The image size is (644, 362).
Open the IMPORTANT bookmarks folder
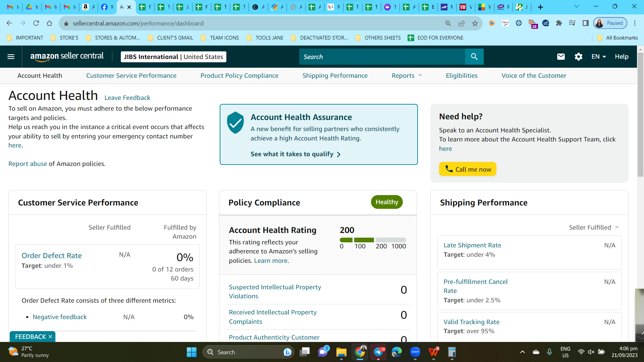click(25, 38)
